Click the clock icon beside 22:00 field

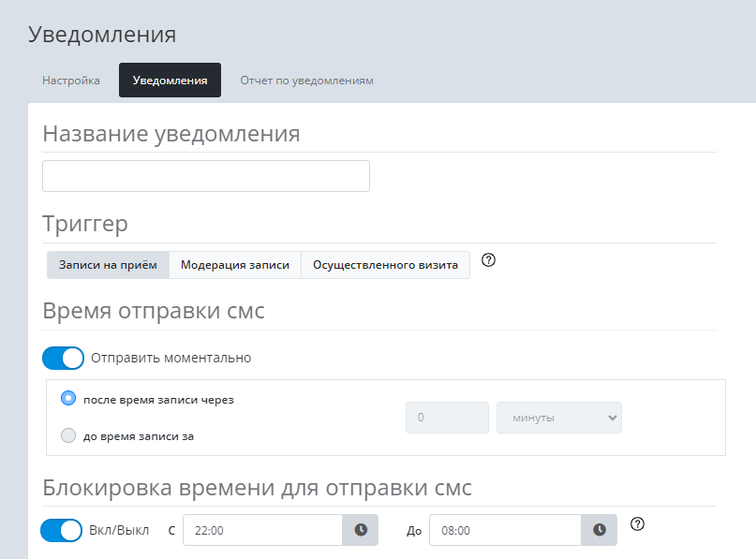tap(361, 530)
